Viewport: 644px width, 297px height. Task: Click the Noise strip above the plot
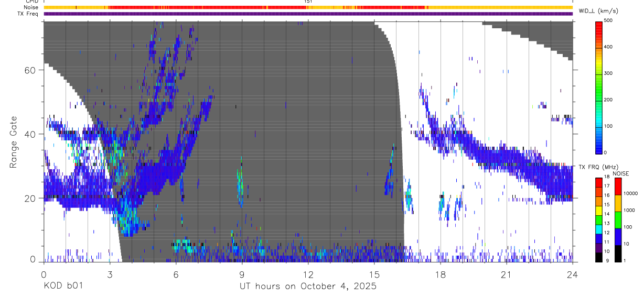[x=308, y=7]
